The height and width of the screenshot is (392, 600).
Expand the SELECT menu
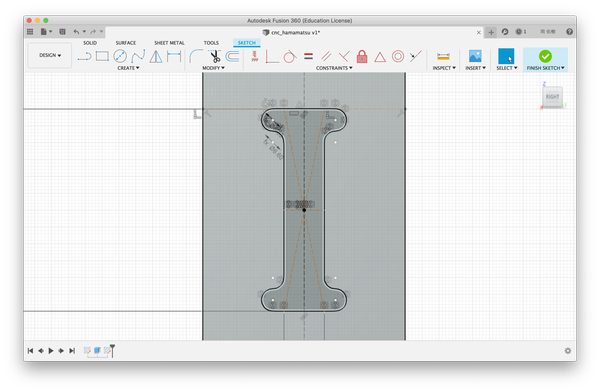coord(507,68)
